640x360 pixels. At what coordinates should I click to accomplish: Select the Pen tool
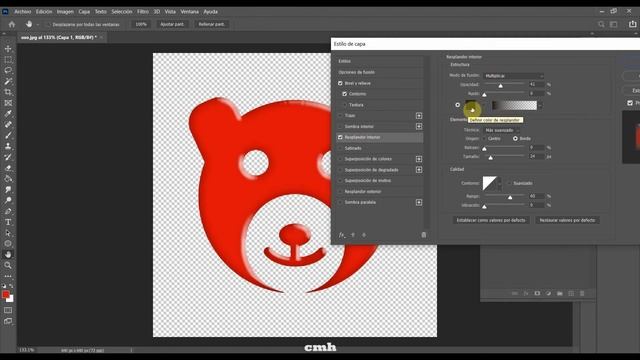pos(8,211)
